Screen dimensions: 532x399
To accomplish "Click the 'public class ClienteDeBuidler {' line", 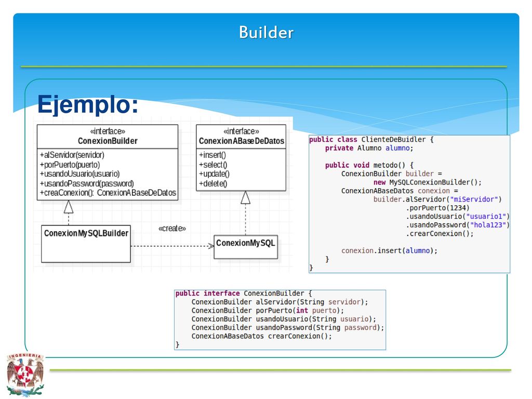I will 371,139.
